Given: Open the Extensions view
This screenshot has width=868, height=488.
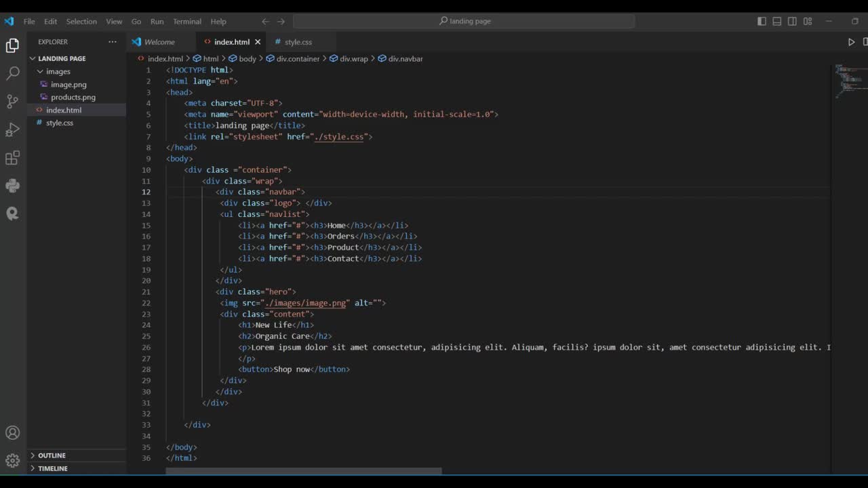Looking at the screenshot, I should pyautogui.click(x=12, y=158).
